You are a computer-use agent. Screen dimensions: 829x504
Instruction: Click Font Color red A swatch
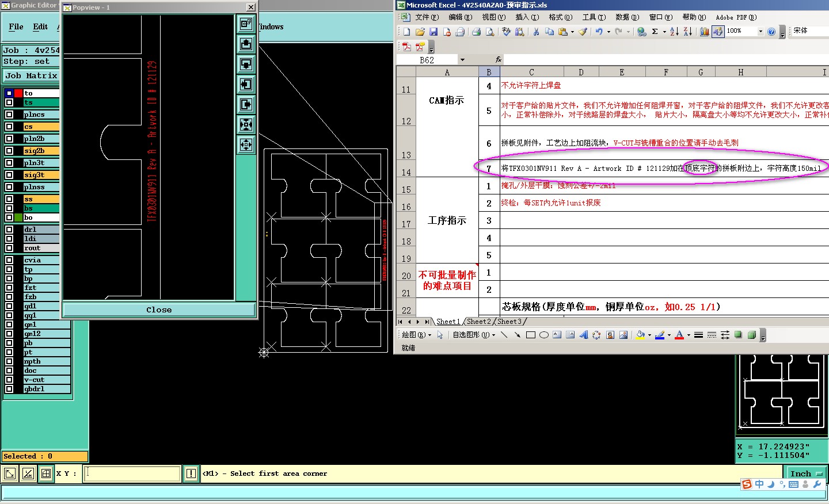point(679,335)
